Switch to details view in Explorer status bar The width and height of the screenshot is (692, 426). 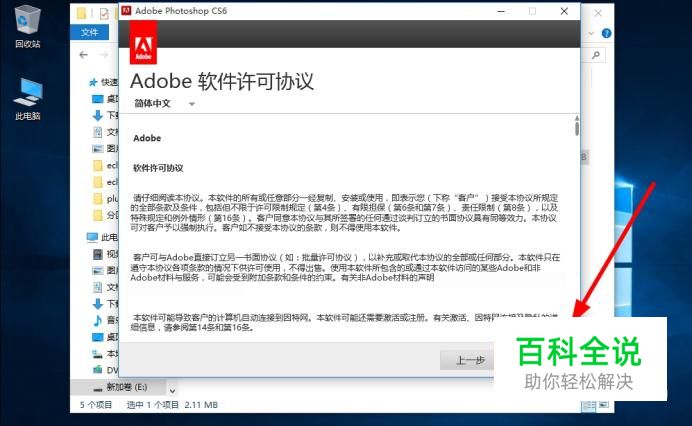click(x=588, y=405)
